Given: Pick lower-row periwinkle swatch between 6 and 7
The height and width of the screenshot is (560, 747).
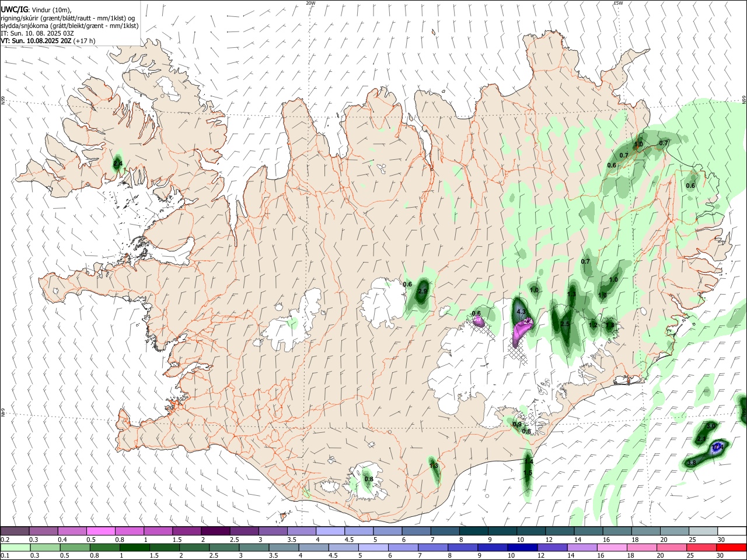Looking at the screenshot, I should (x=403, y=547).
